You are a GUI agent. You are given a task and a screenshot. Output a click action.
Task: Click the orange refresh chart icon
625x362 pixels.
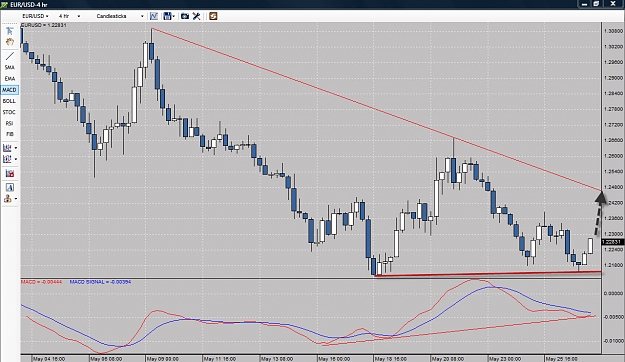click(213, 16)
